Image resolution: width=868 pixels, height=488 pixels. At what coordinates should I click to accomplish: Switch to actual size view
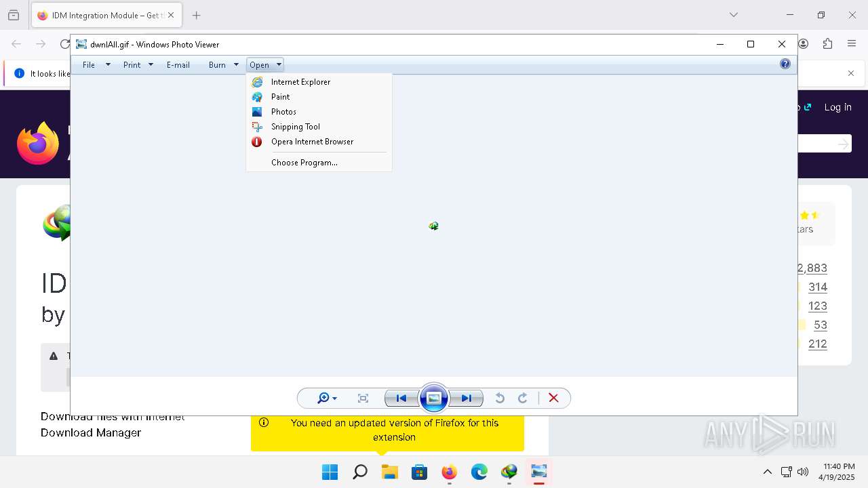click(x=363, y=399)
